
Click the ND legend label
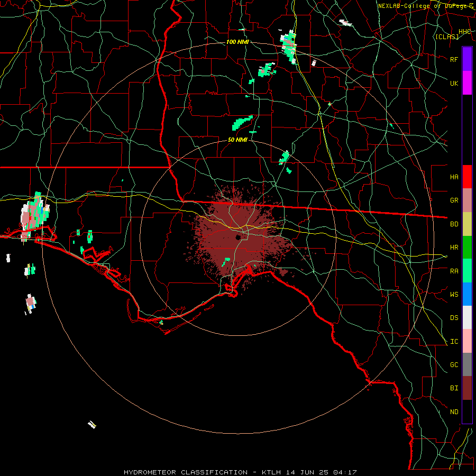454,412
